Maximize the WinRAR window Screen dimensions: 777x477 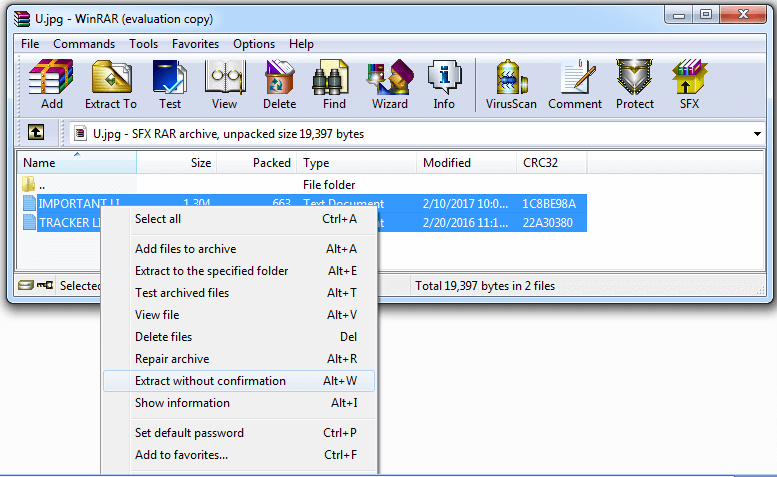click(x=706, y=15)
